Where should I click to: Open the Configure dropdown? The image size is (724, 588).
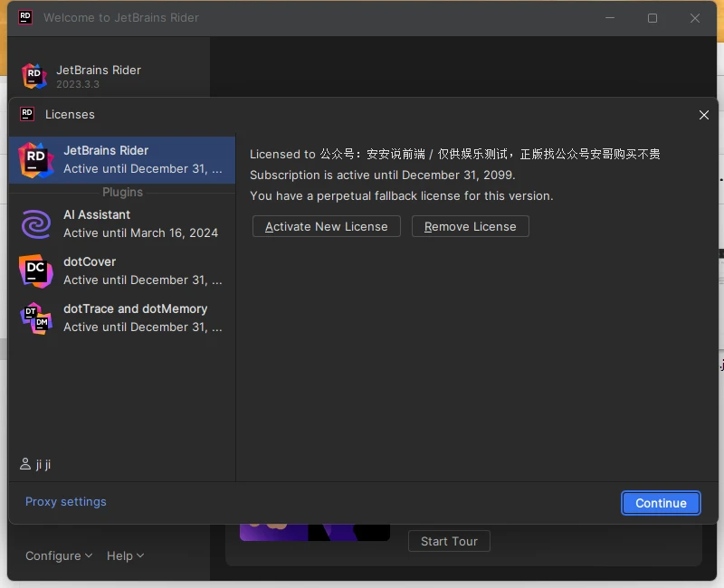[59, 555]
